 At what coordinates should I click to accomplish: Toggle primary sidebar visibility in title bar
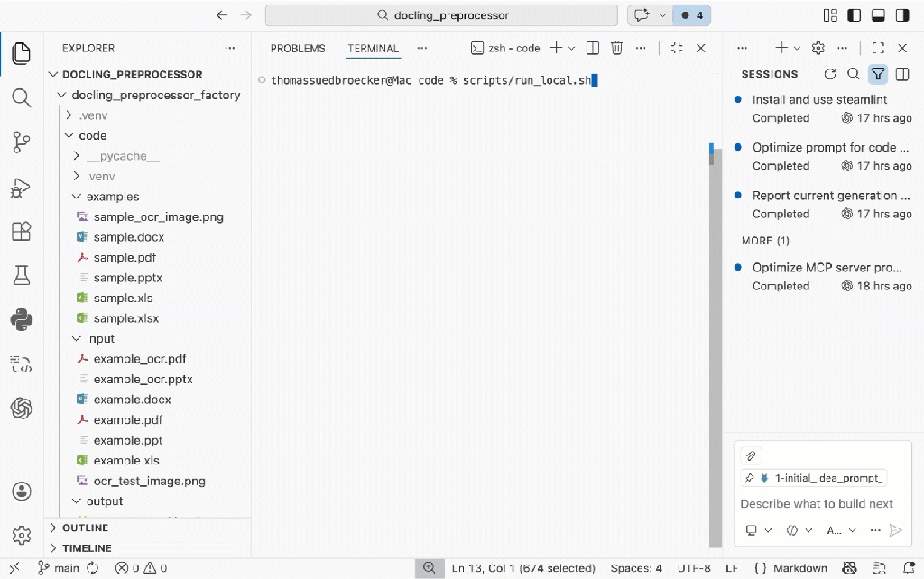pyautogui.click(x=854, y=15)
